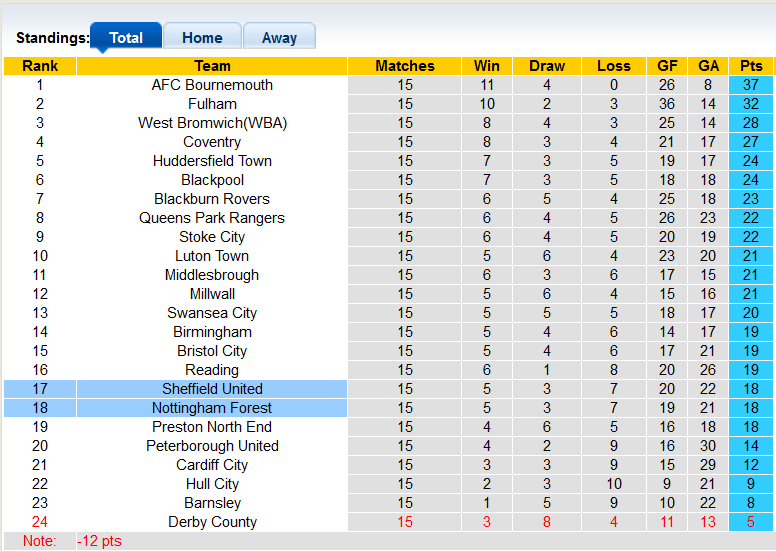The width and height of the screenshot is (776, 552).
Task: Click on Fulham team name
Action: click(x=212, y=104)
